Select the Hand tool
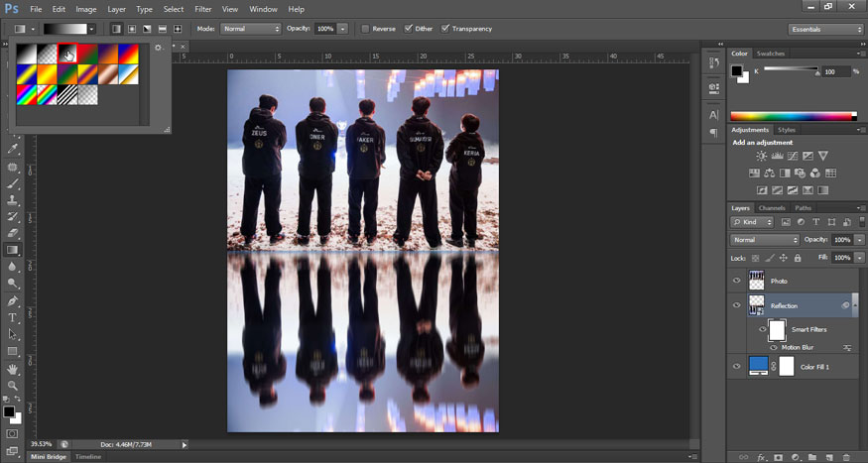868x463 pixels. click(13, 368)
